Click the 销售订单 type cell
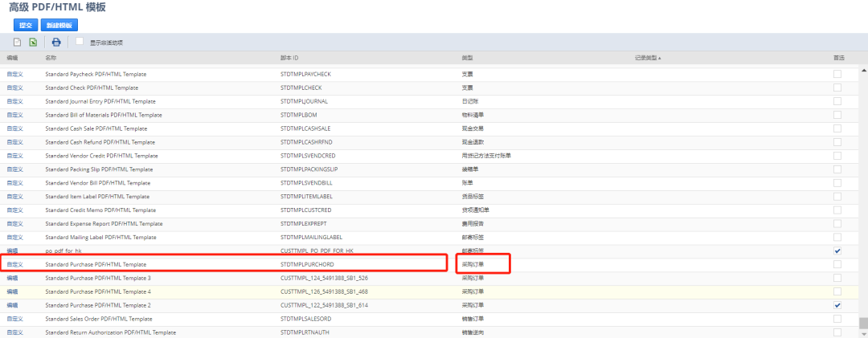The image size is (868, 338). tap(473, 319)
